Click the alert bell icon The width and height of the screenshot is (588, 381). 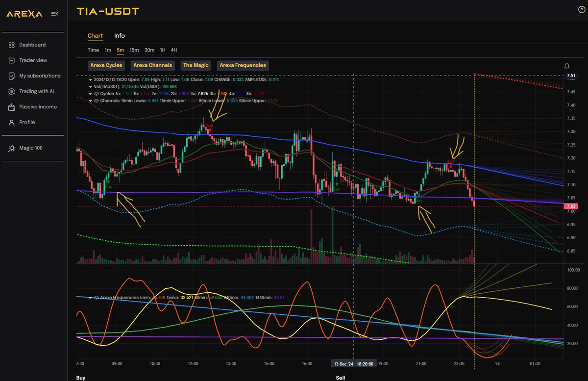pyautogui.click(x=567, y=66)
